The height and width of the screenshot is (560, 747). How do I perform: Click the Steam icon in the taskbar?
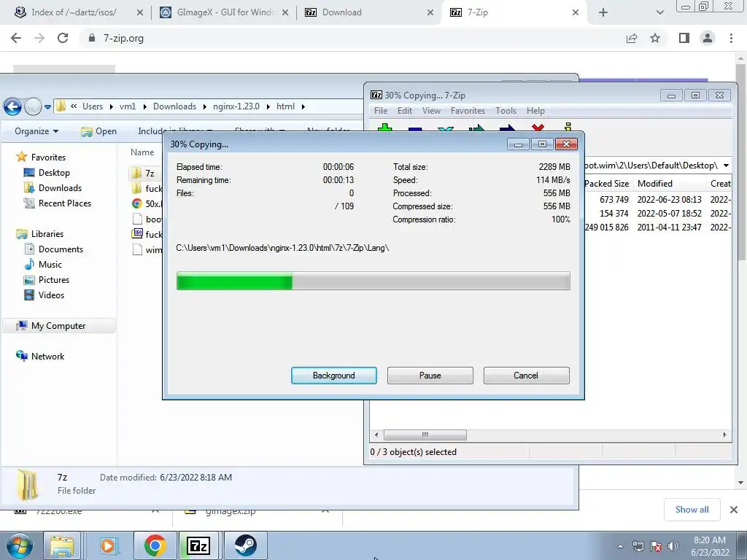point(245,545)
